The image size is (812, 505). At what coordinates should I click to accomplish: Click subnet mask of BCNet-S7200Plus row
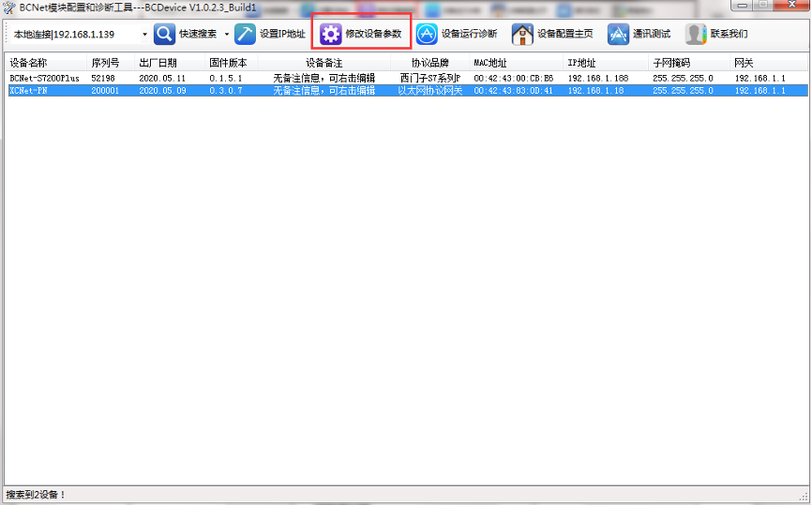point(683,78)
